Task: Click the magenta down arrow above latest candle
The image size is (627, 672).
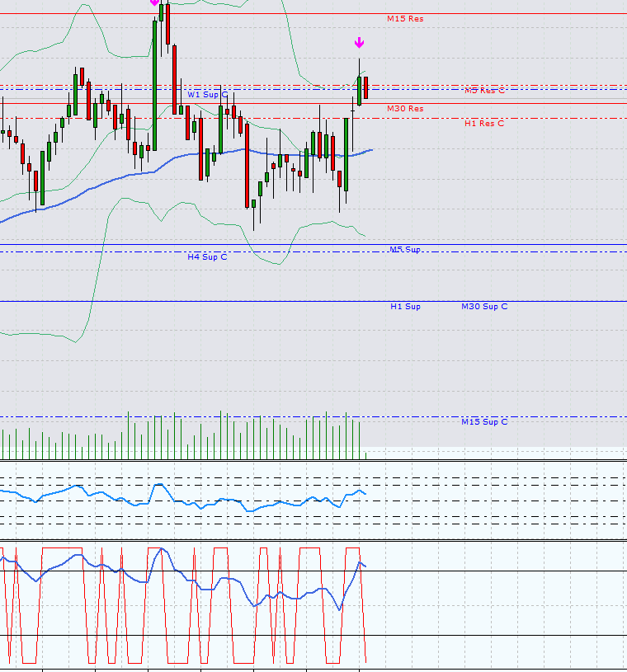Action: coord(359,43)
